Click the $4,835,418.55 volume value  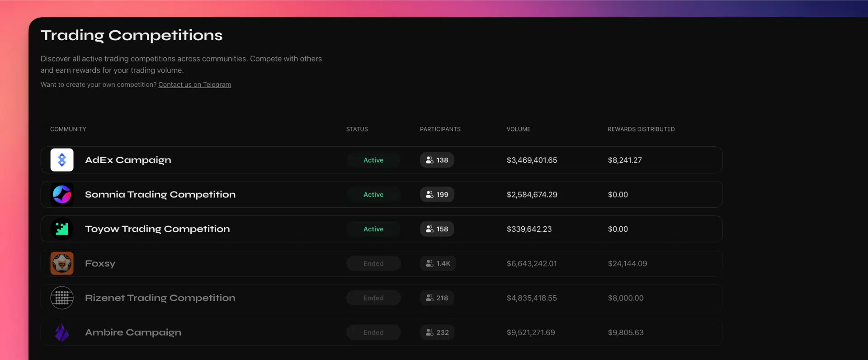click(x=532, y=298)
